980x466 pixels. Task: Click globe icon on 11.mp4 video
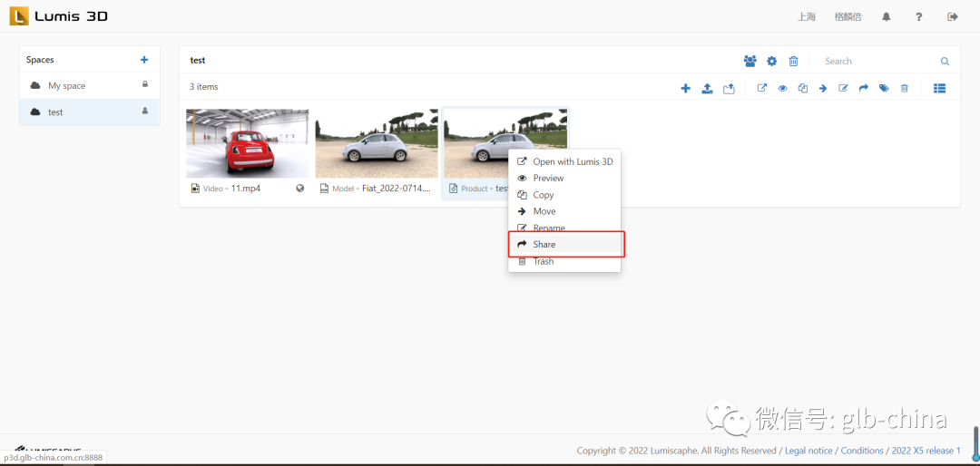[x=300, y=188]
